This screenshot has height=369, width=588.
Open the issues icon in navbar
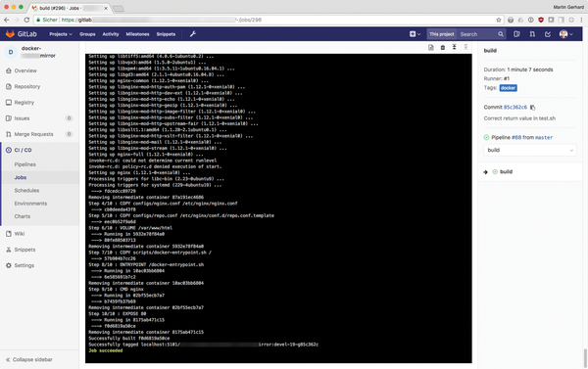pyautogui.click(x=516, y=34)
